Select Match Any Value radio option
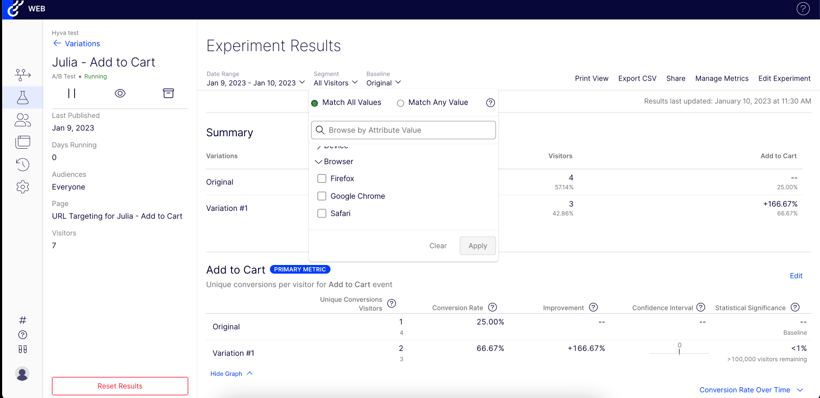 coord(401,103)
